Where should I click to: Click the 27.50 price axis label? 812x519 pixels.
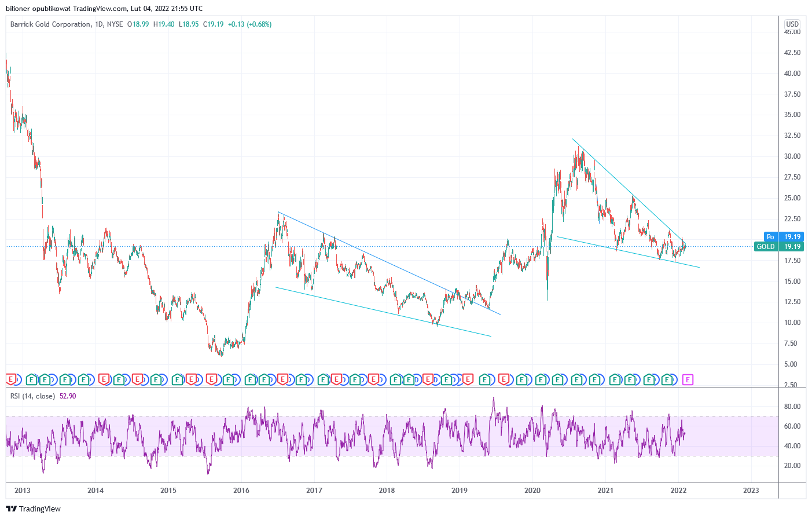pyautogui.click(x=792, y=177)
